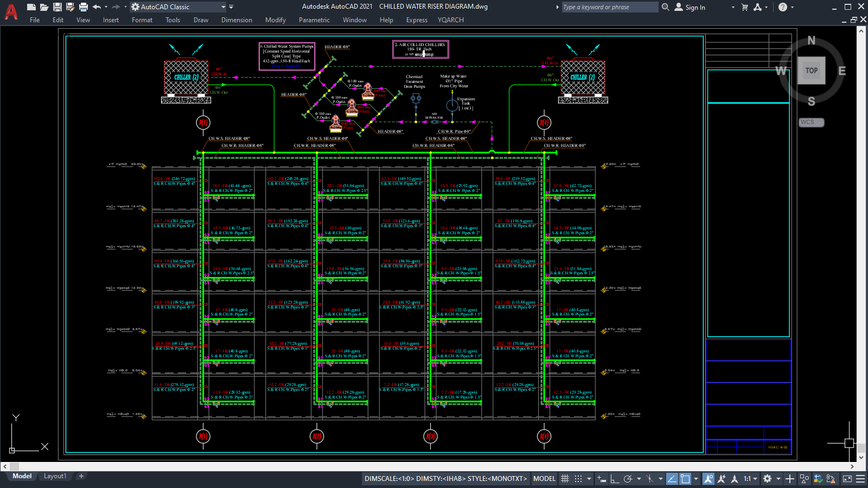Click the Help question mark icon

783,7
